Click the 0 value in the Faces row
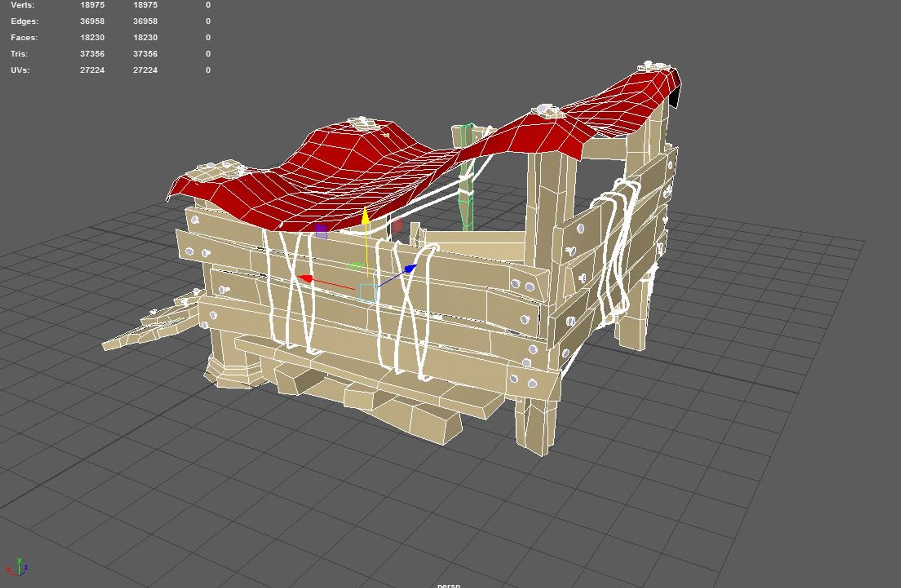 (x=208, y=38)
